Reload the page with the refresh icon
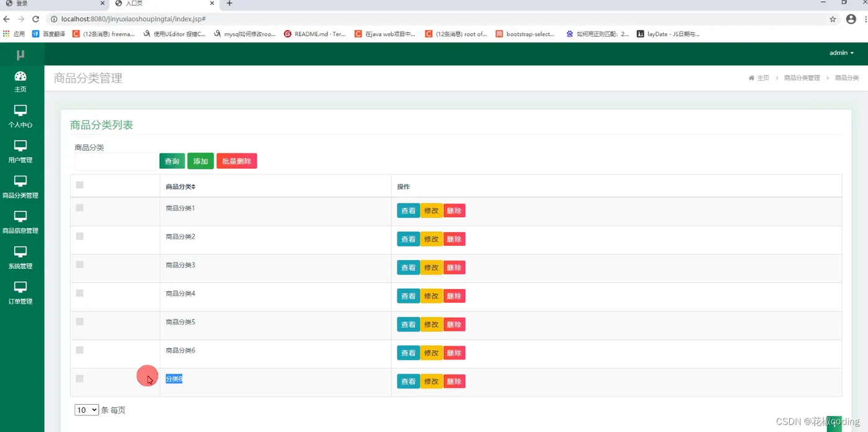This screenshot has width=868, height=432. click(36, 19)
